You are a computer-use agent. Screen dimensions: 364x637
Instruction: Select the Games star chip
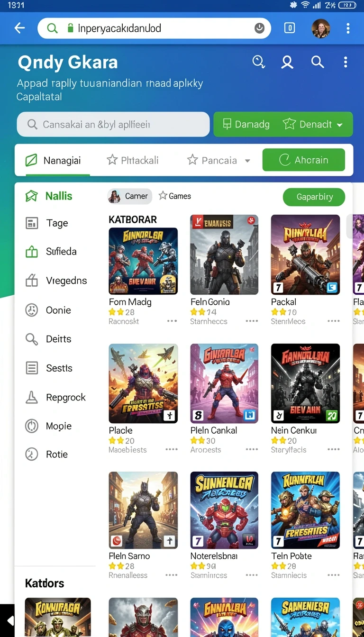(x=175, y=196)
